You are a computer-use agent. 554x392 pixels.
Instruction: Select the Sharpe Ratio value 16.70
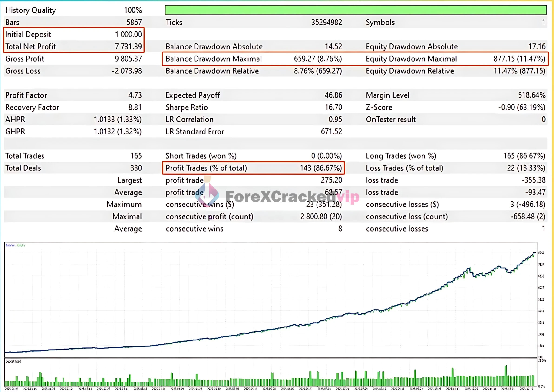pos(333,107)
